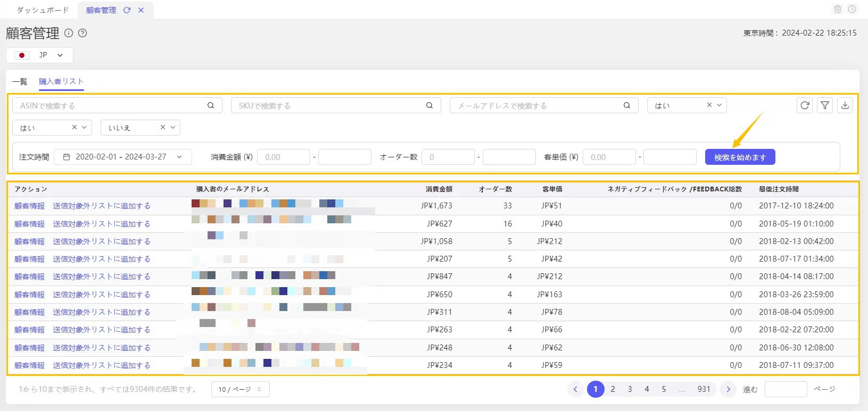868x411 pixels.
Task: Click the minimum オーダー数 input
Action: (x=448, y=157)
